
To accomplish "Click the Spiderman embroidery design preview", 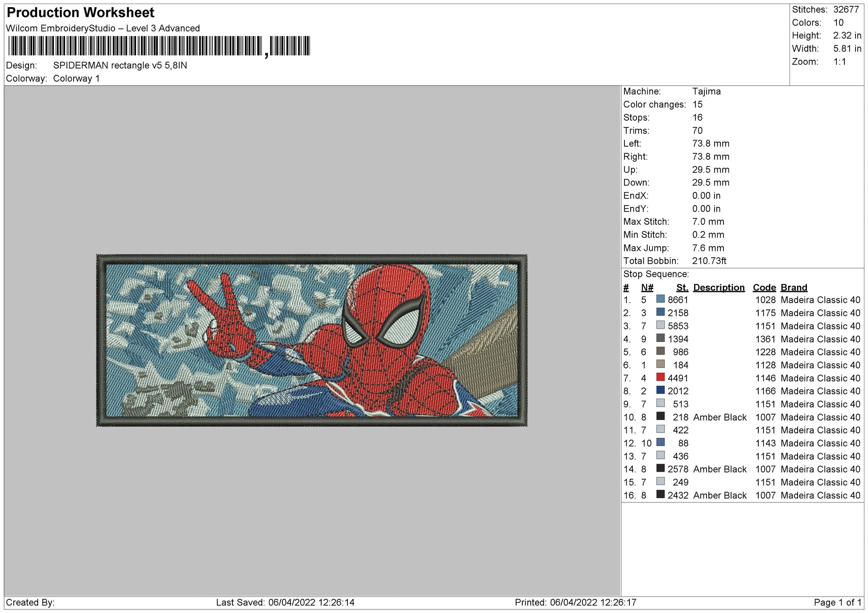I will (312, 341).
